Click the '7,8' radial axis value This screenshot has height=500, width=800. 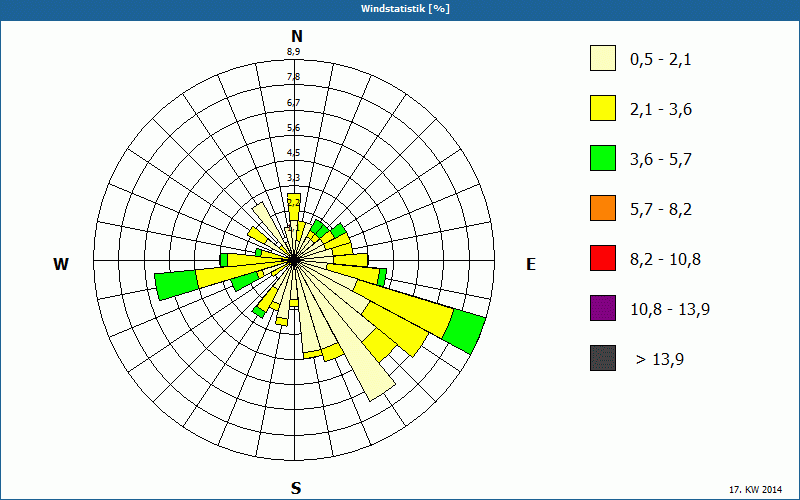[x=293, y=77]
